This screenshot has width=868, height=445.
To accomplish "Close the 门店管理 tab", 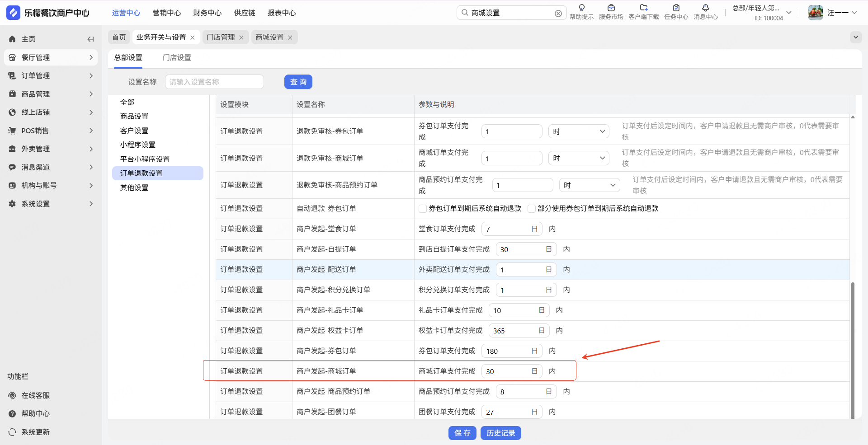I will 241,37.
